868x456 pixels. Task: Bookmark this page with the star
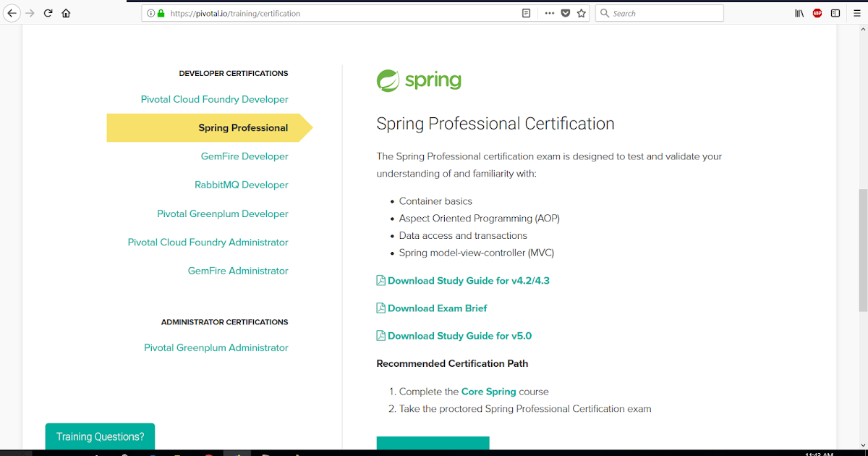(582, 12)
